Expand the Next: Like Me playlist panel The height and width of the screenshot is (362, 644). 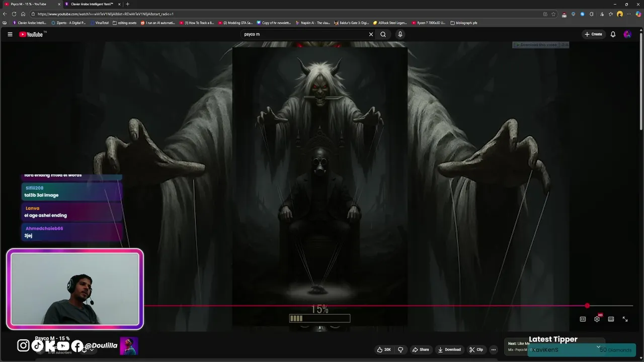coord(598,346)
